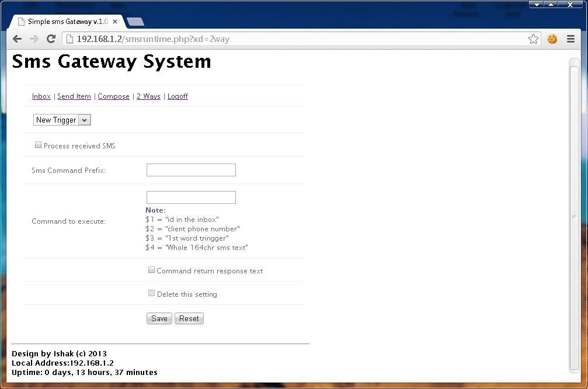The height and width of the screenshot is (389, 588).
Task: Enable Delete this setting option
Action: 151,293
